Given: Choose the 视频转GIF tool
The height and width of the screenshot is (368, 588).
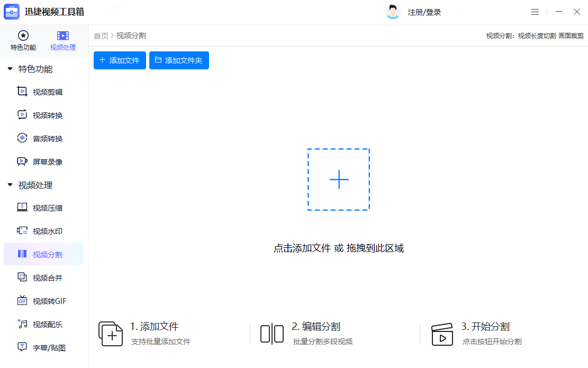Looking at the screenshot, I should coord(49,301).
